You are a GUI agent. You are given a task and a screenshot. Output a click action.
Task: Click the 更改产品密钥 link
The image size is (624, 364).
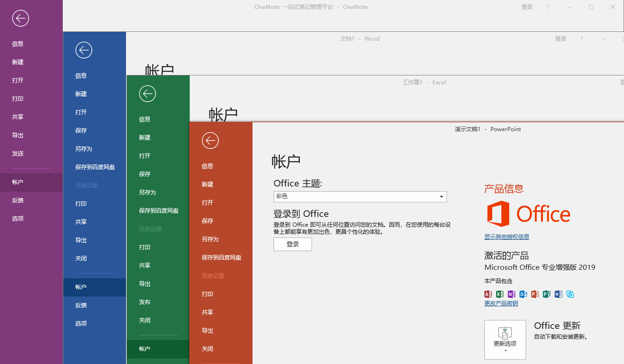click(501, 304)
